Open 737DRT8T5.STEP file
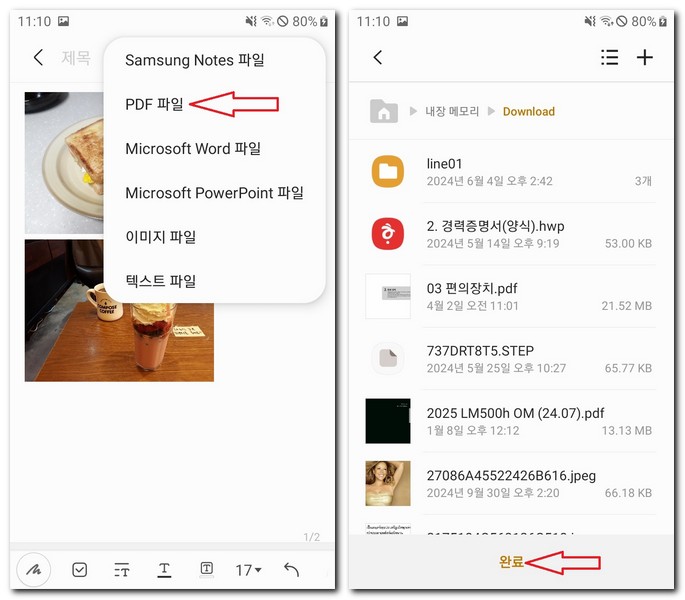This screenshot has height=600, width=685. 510,359
